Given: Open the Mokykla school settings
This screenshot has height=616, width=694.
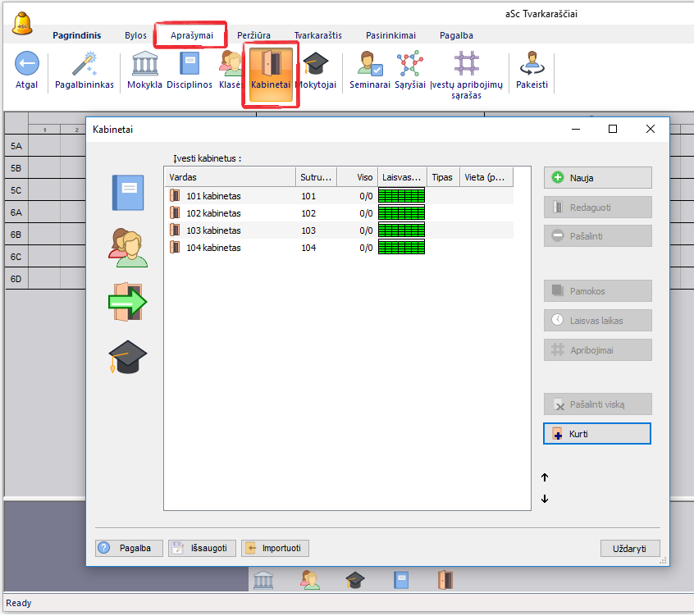Looking at the screenshot, I should [144, 71].
